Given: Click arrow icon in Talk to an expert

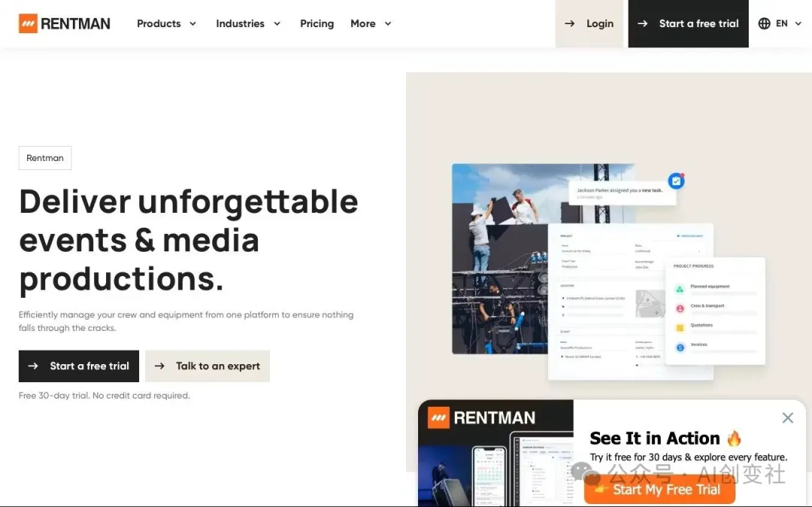Looking at the screenshot, I should click(159, 366).
